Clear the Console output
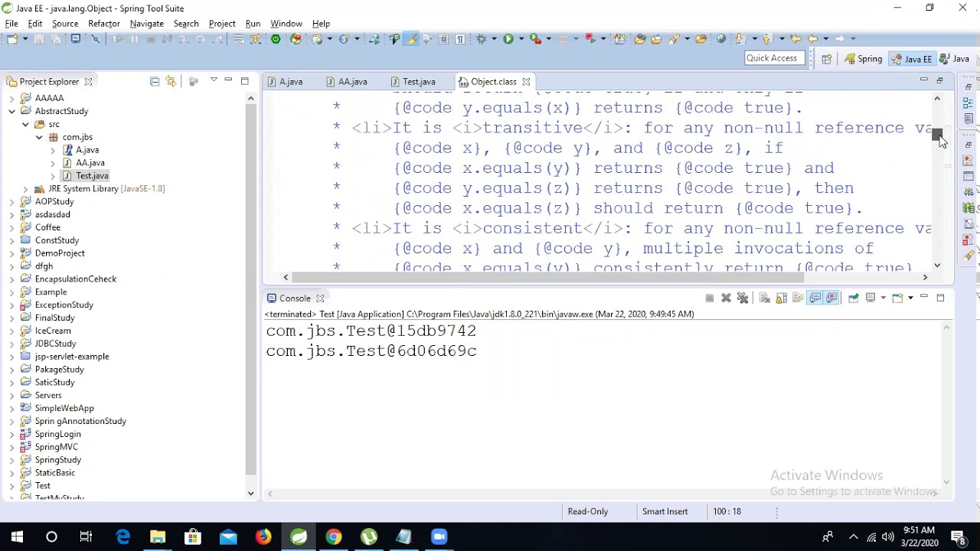Viewport: 980px width, 551px height. click(x=764, y=298)
